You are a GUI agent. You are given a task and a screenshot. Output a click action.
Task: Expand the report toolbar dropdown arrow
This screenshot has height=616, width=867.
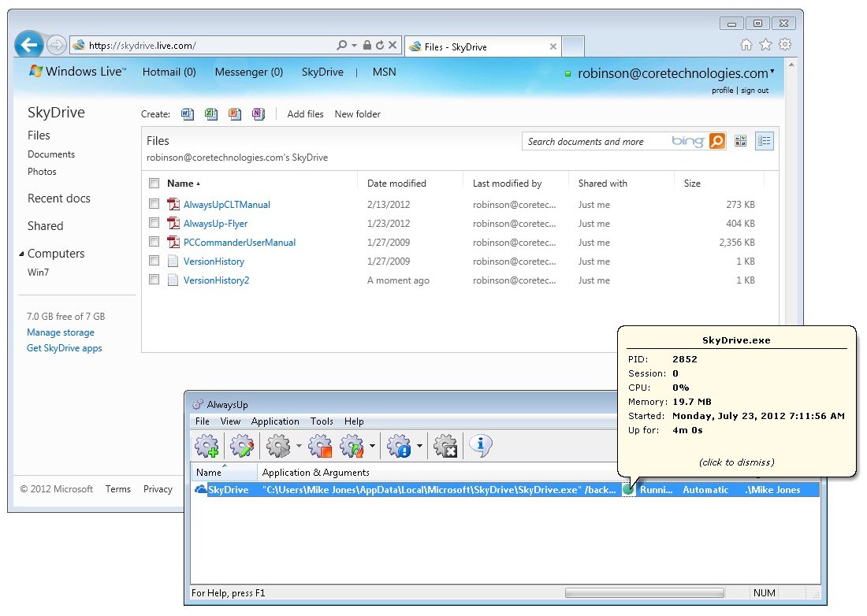(x=419, y=446)
